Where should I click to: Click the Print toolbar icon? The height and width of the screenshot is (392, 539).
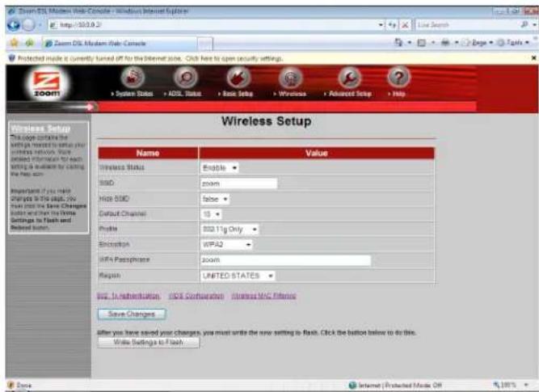[x=445, y=43]
